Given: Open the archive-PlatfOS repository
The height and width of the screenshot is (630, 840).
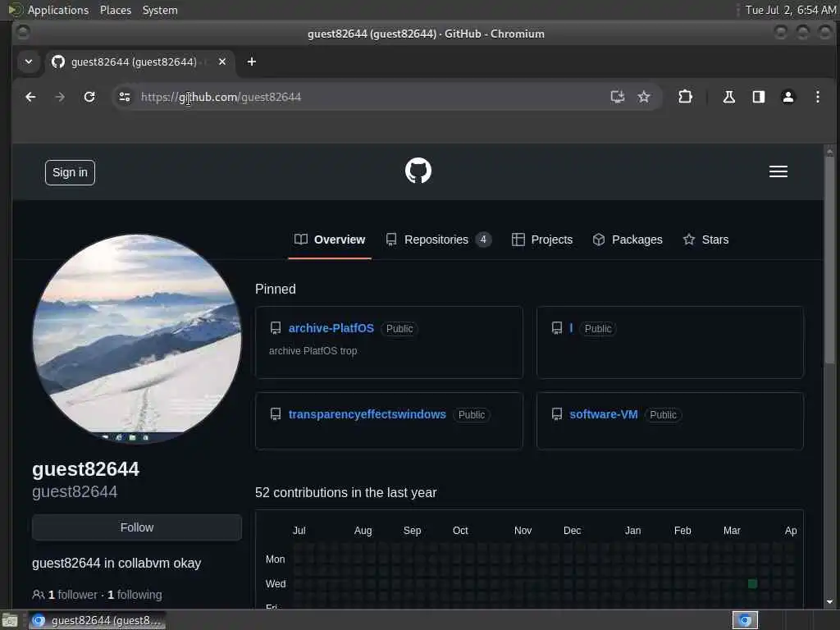Looking at the screenshot, I should click(x=331, y=328).
